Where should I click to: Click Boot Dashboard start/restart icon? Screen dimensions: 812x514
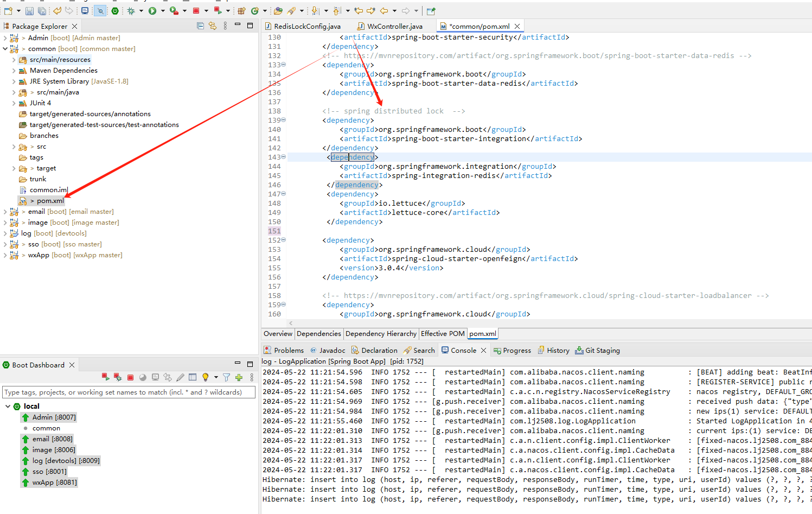point(106,377)
